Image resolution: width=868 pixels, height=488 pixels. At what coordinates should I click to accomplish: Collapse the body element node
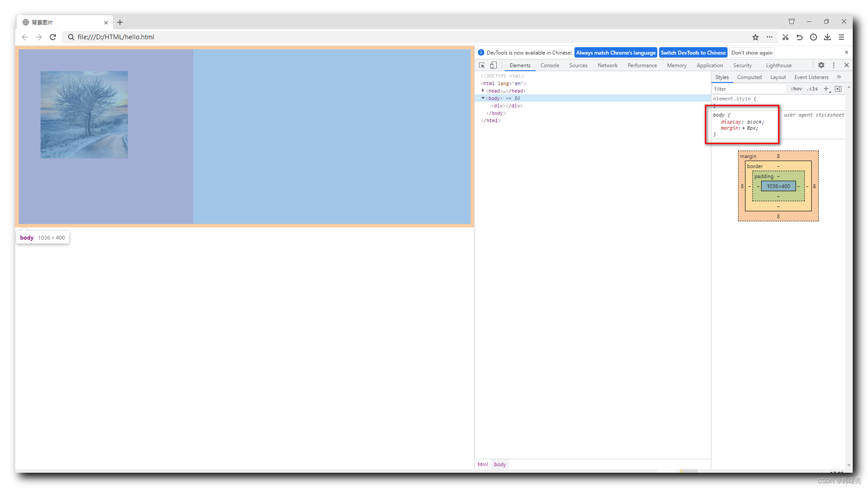click(483, 98)
